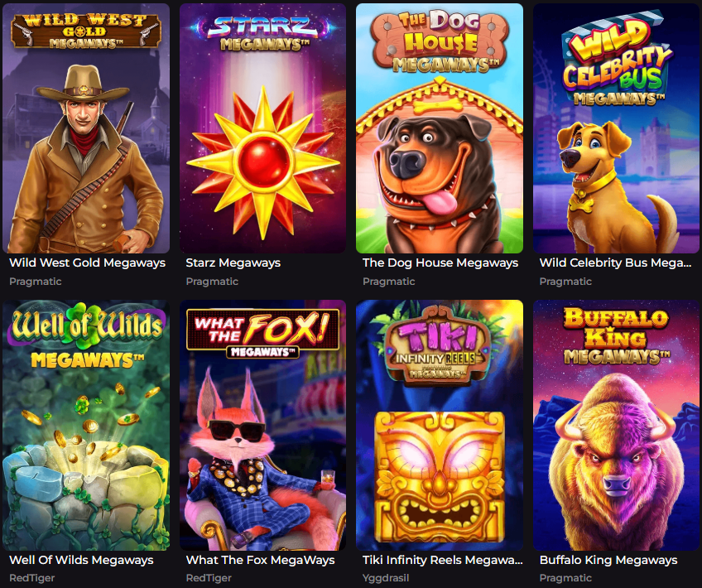
Task: Select the Well Of Wilds Megaways title text
Action: (81, 560)
